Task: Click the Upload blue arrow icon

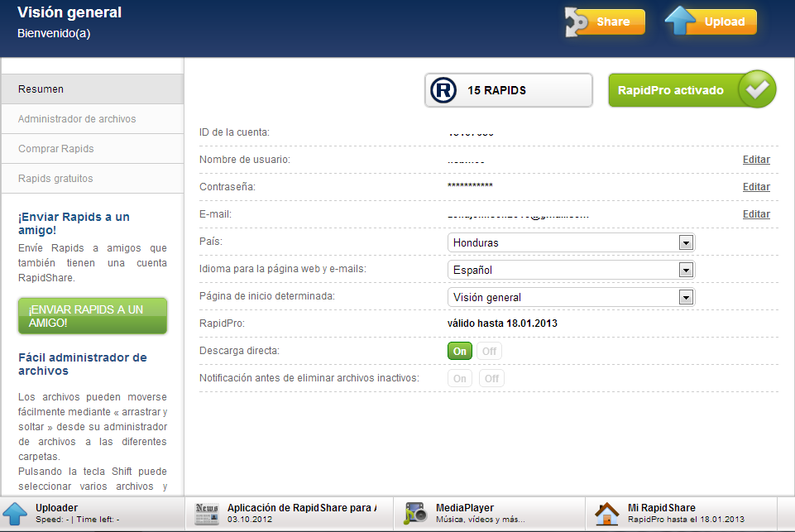Action: [x=680, y=21]
